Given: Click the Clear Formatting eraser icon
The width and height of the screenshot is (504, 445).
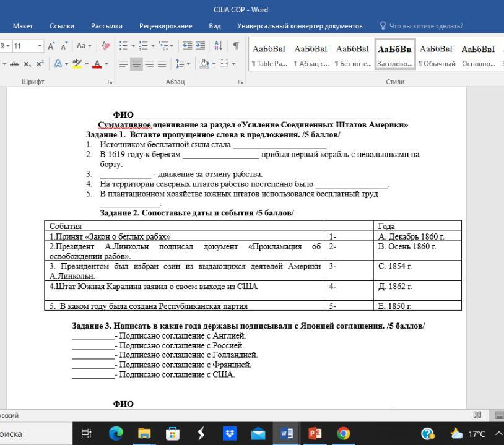Looking at the screenshot, I should pyautogui.click(x=105, y=46).
